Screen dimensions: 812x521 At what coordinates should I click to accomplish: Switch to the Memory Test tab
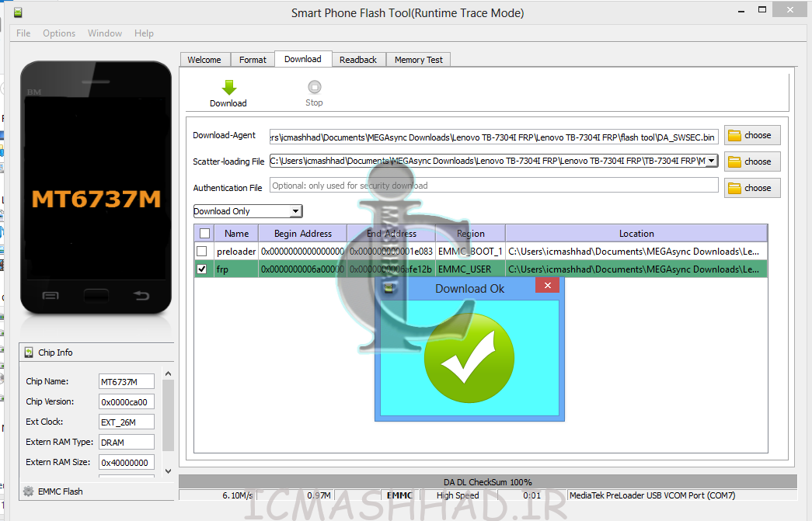click(x=418, y=60)
